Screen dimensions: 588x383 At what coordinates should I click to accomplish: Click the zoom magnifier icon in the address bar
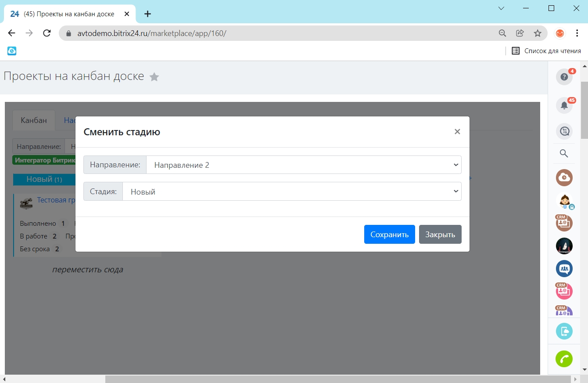[x=503, y=33]
